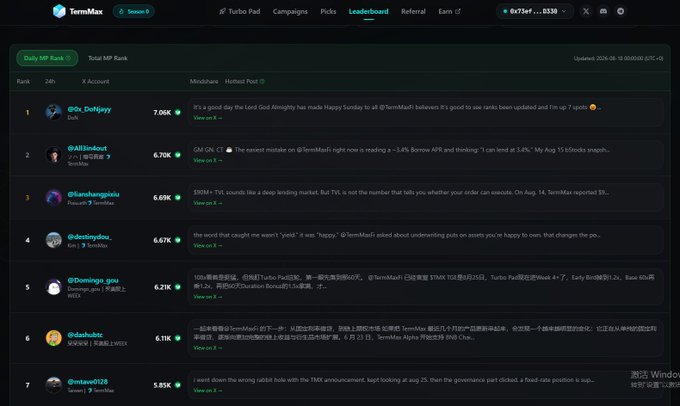
Task: Open @0x_DoNjayy profile link
Action: point(89,109)
